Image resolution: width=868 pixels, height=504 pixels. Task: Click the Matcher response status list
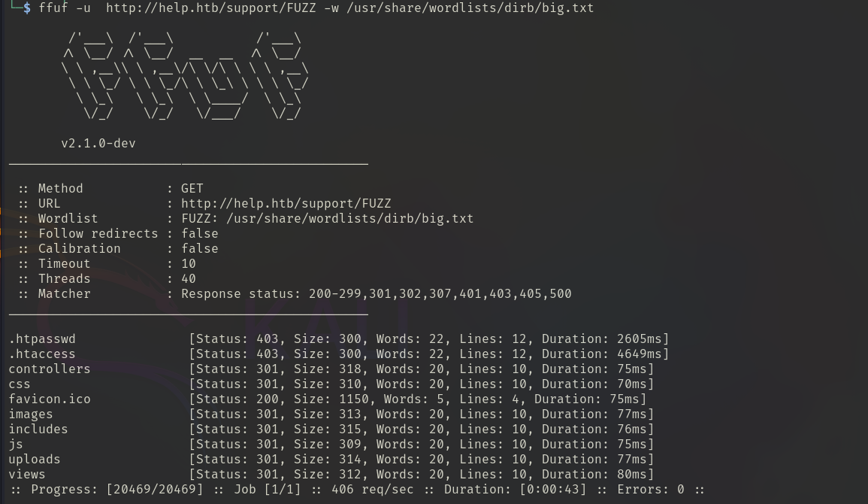pos(376,293)
